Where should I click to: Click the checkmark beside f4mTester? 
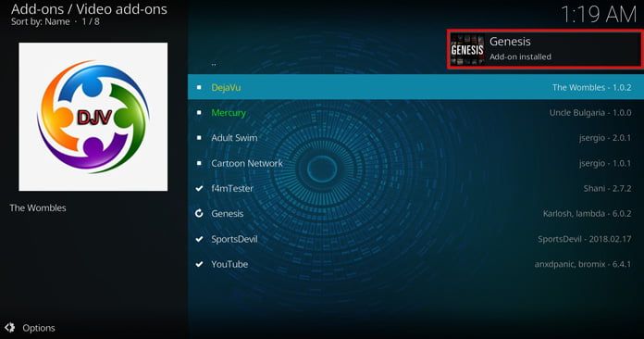(199, 188)
